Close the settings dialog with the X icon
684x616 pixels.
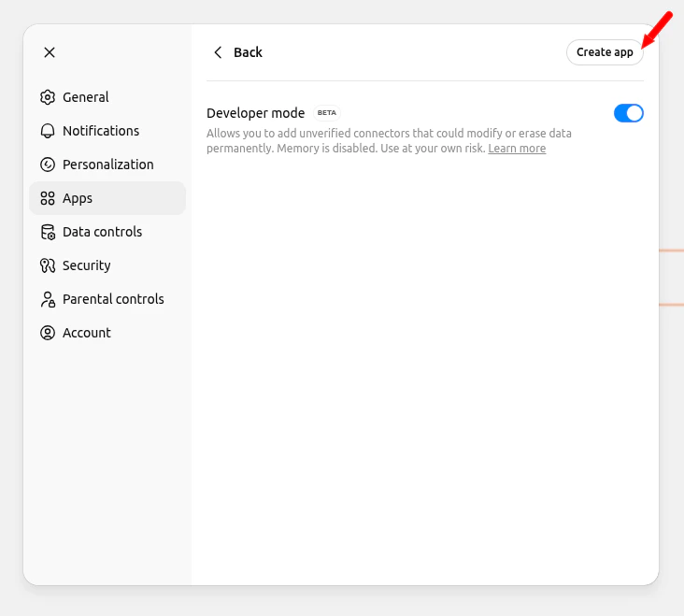point(50,52)
